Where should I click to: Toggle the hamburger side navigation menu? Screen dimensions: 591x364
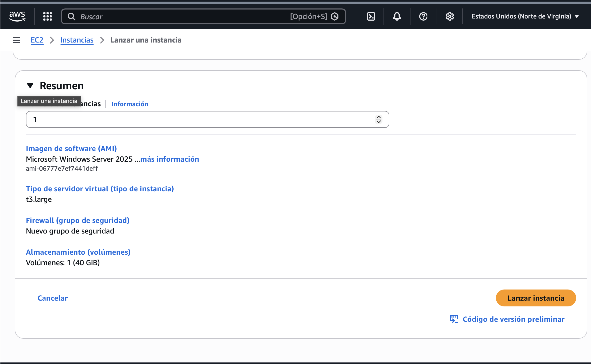(16, 40)
